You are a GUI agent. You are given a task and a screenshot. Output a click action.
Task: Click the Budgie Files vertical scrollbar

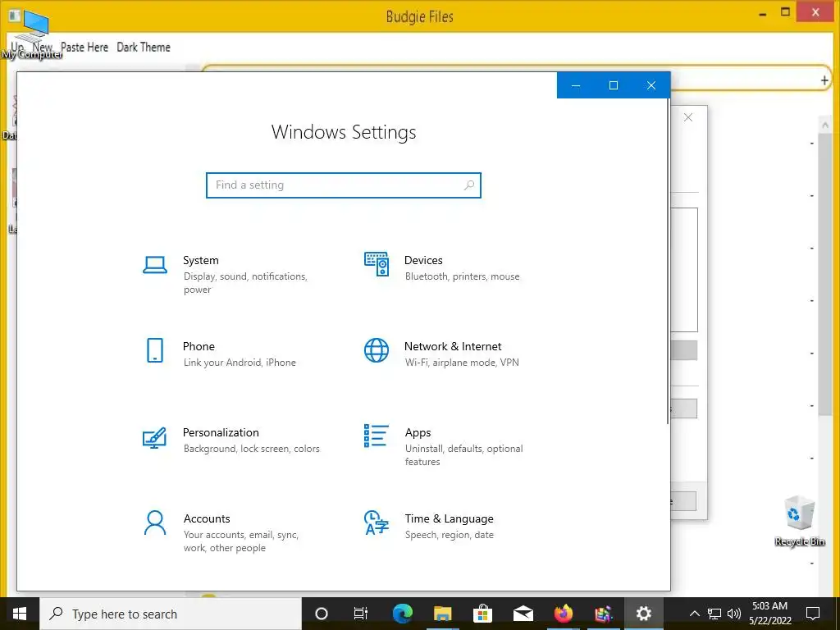point(825,273)
